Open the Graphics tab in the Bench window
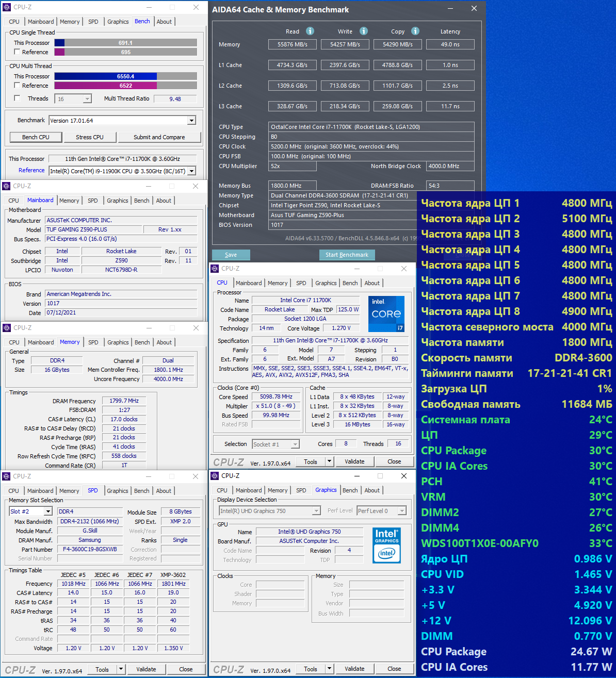Image resolution: width=616 pixels, height=678 pixels. (x=118, y=22)
